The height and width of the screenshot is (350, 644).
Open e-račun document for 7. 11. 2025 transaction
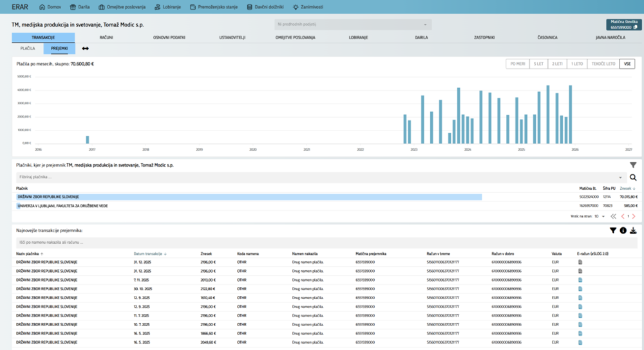tap(580, 280)
